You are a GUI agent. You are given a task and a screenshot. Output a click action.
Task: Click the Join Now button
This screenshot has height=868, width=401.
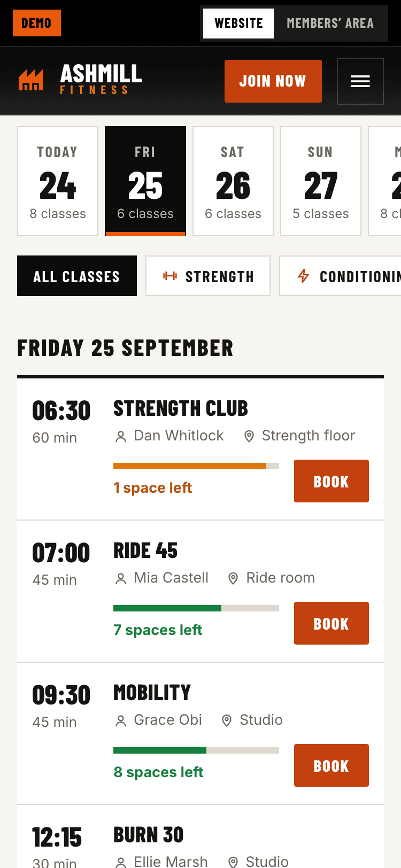273,81
